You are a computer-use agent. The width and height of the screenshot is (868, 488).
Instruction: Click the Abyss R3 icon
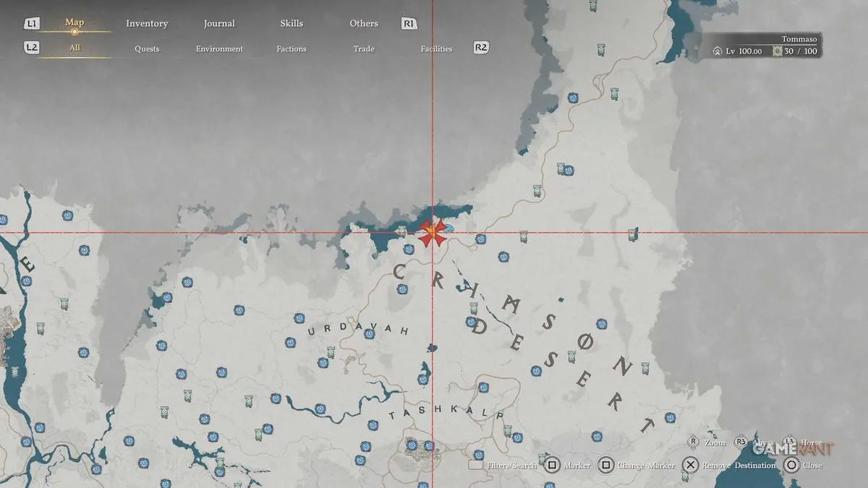pos(741,441)
